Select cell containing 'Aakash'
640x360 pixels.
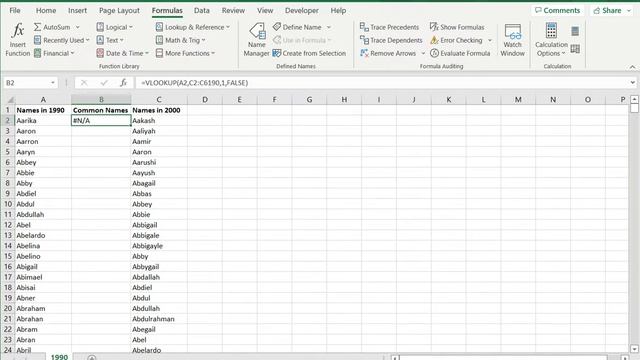[x=159, y=120]
